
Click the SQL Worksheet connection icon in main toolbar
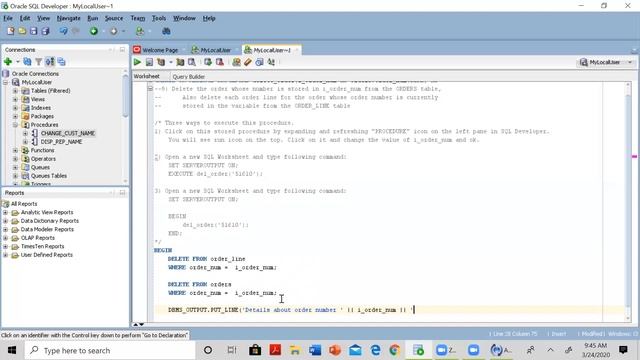(140, 31)
